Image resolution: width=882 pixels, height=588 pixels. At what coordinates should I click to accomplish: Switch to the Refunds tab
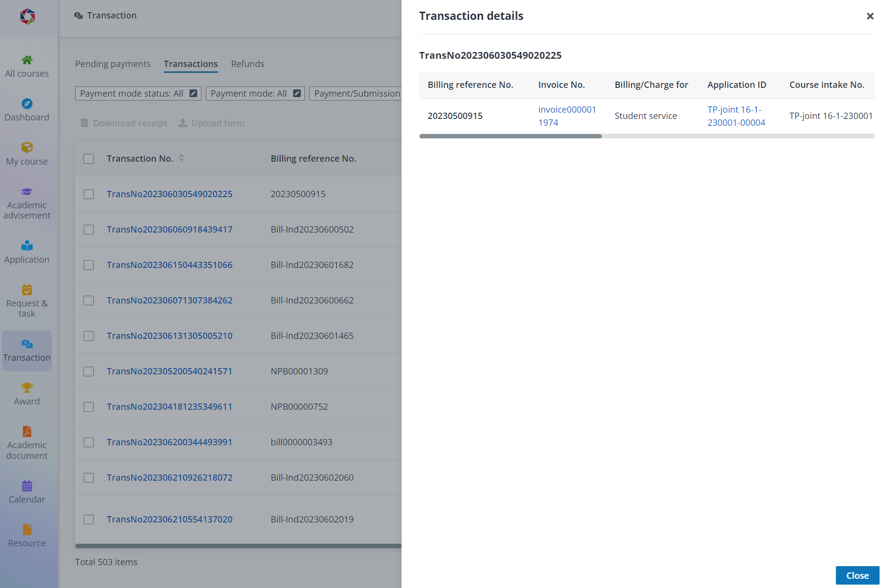(248, 64)
